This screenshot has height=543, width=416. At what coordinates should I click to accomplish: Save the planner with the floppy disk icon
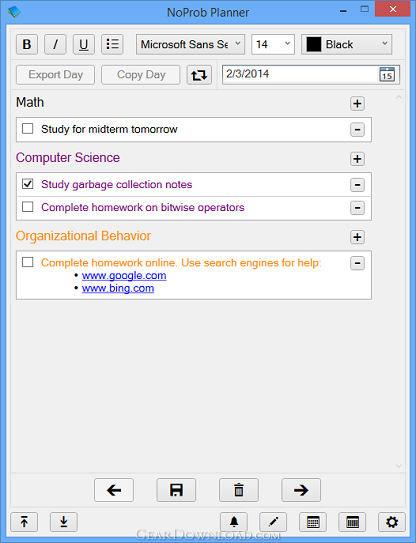176,490
